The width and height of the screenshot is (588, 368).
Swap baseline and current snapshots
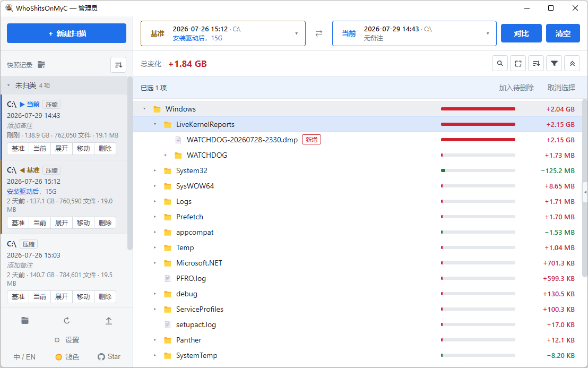[319, 33]
